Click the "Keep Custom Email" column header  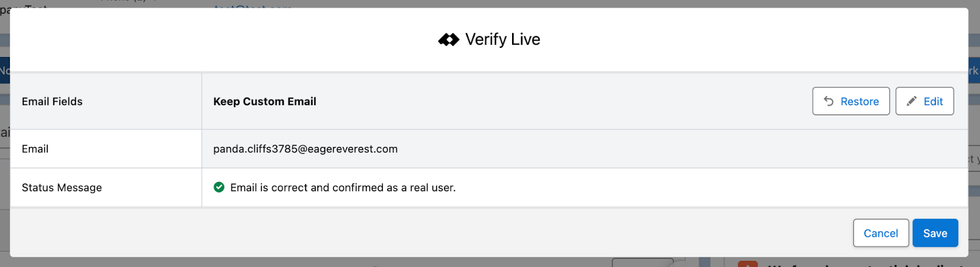coord(265,102)
